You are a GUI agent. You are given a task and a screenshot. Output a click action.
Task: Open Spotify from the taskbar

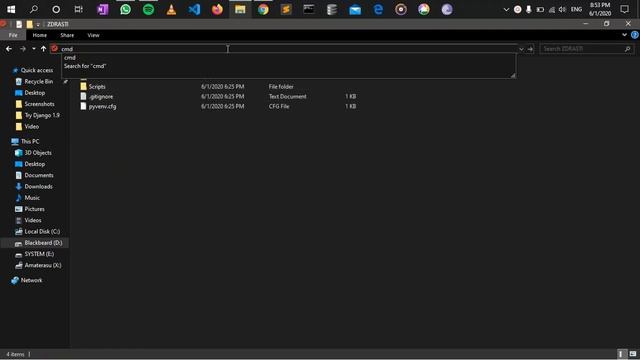point(148,9)
